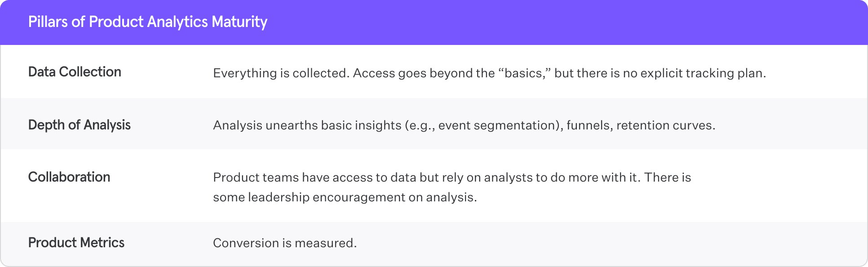The height and width of the screenshot is (267, 868).
Task: Click the words "Product teams" in Collaboration row
Action: [256, 178]
